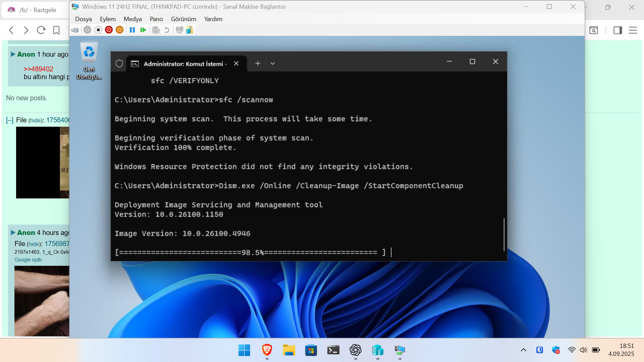The height and width of the screenshot is (362, 644).
Task: Click the Checkpoint icon in toolbar
Action: tap(156, 30)
